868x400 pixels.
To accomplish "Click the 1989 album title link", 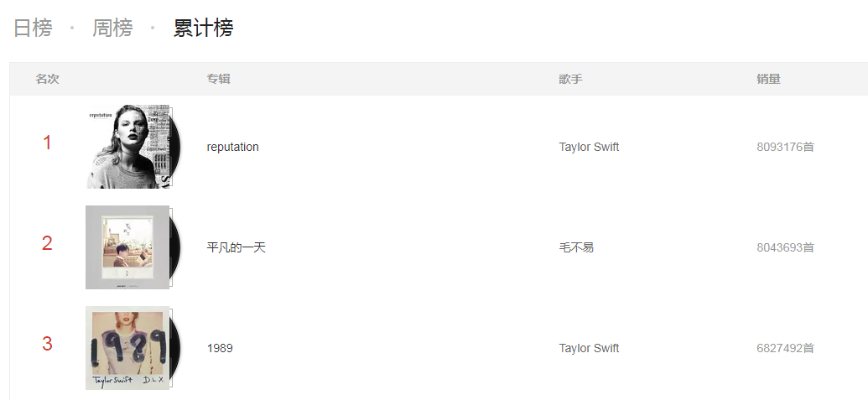I will (219, 348).
